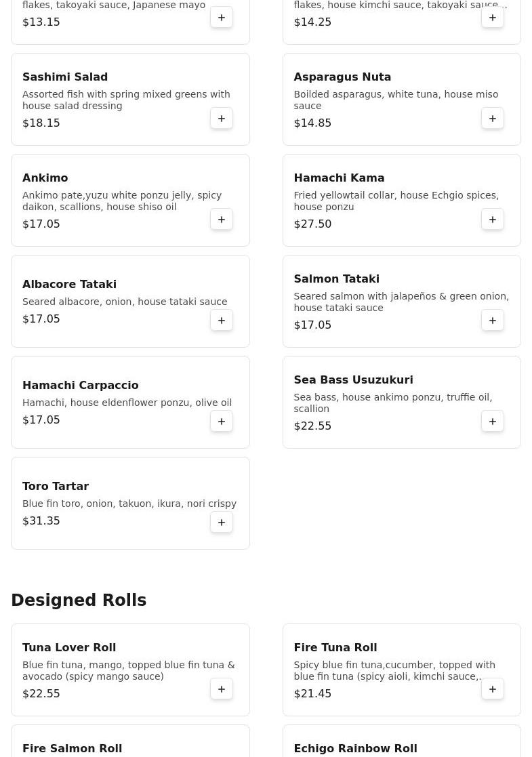
Task: Add Salmon Tataki to cart
Action: pyautogui.click(x=493, y=321)
